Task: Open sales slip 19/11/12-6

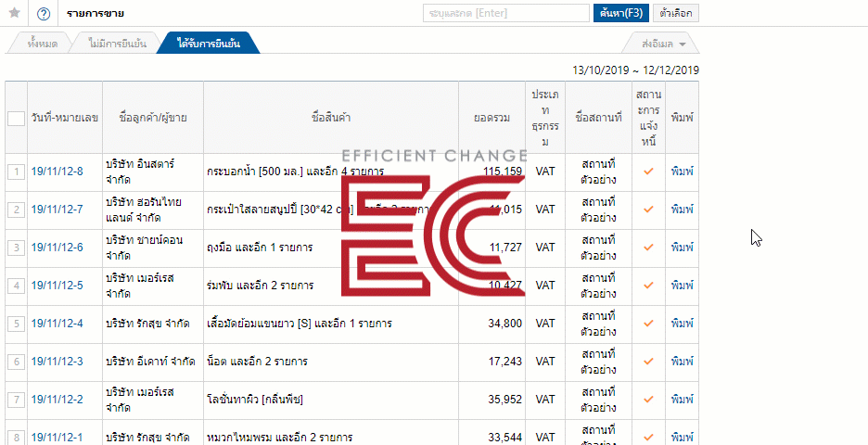Action: click(57, 247)
